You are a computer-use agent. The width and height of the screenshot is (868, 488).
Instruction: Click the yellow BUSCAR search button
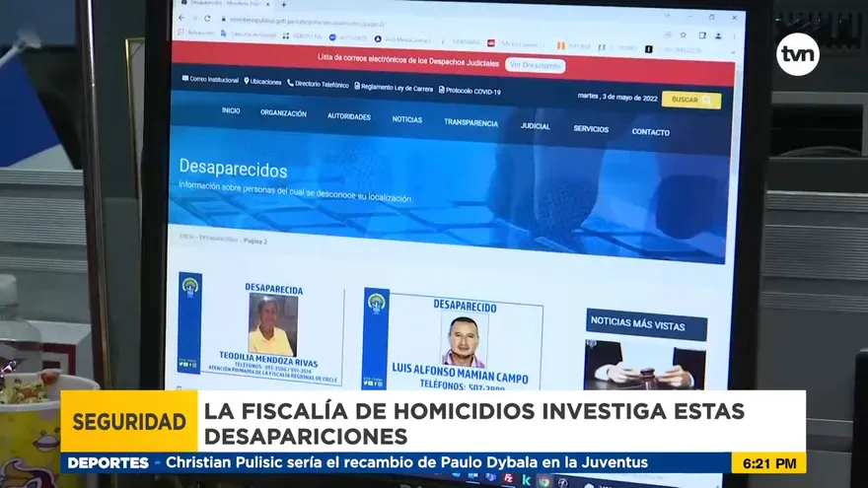tap(690, 101)
